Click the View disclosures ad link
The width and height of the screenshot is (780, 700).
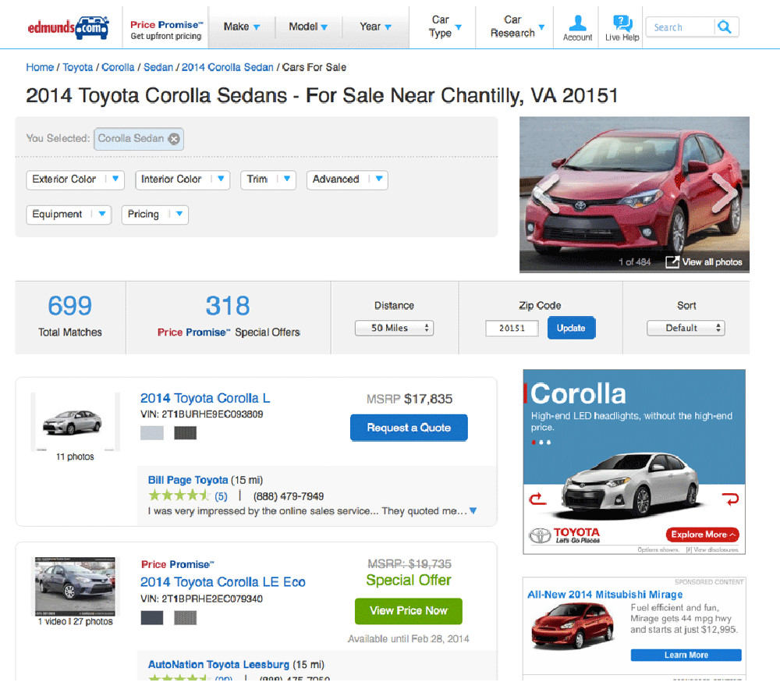(x=712, y=549)
